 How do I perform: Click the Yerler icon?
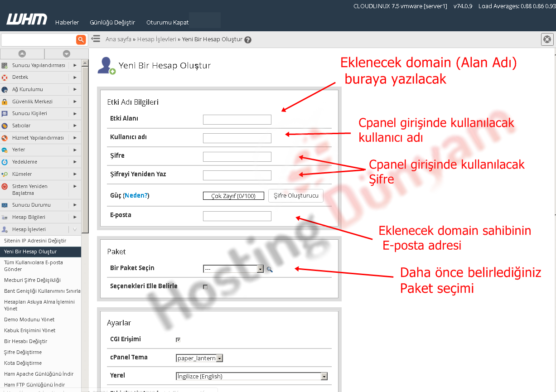pos(5,150)
